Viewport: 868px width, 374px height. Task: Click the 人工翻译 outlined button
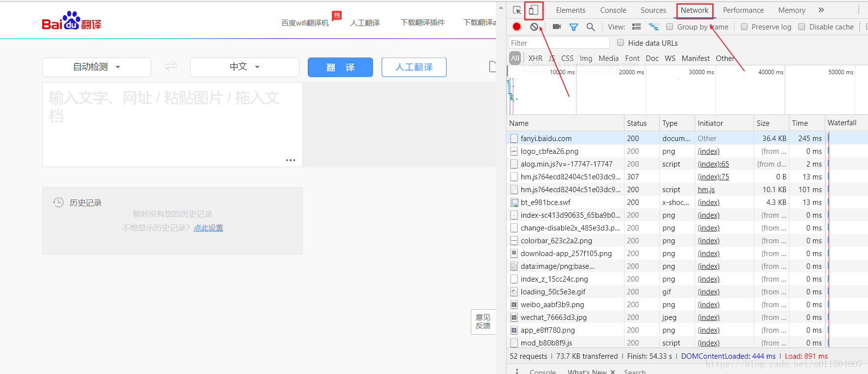point(414,67)
